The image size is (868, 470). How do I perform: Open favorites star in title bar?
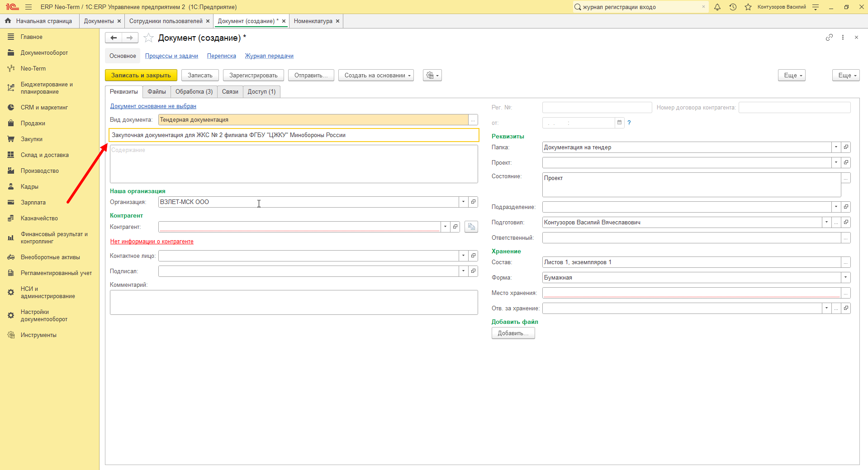tap(748, 7)
